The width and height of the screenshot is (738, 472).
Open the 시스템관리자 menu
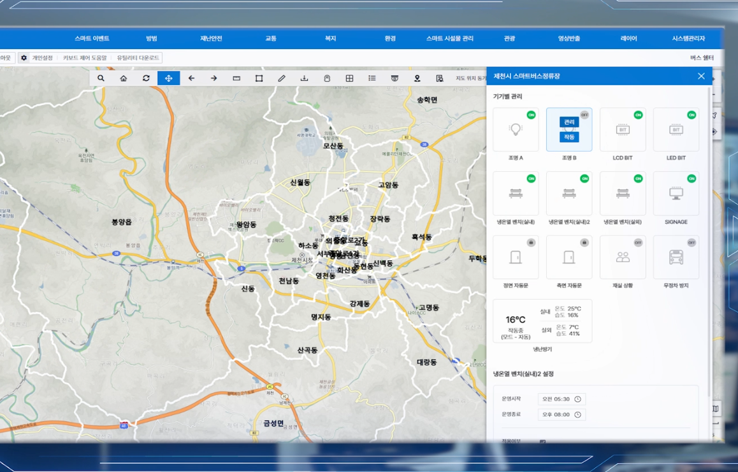688,39
